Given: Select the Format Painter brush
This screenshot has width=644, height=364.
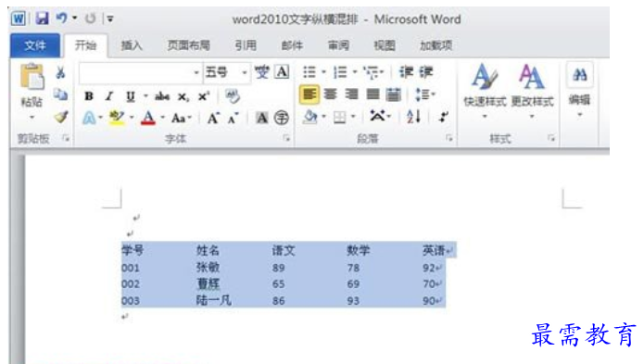Looking at the screenshot, I should 61,117.
